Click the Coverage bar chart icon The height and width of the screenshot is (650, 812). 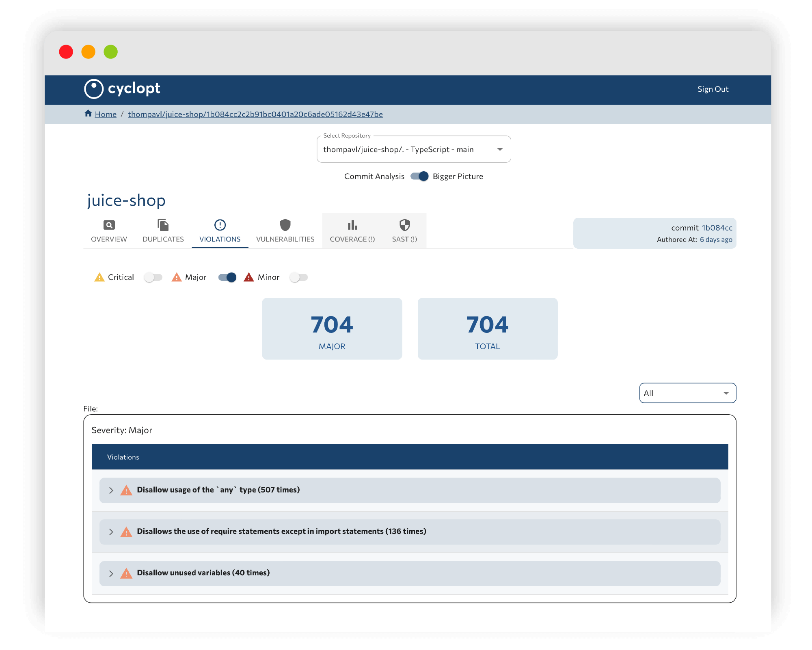(352, 225)
